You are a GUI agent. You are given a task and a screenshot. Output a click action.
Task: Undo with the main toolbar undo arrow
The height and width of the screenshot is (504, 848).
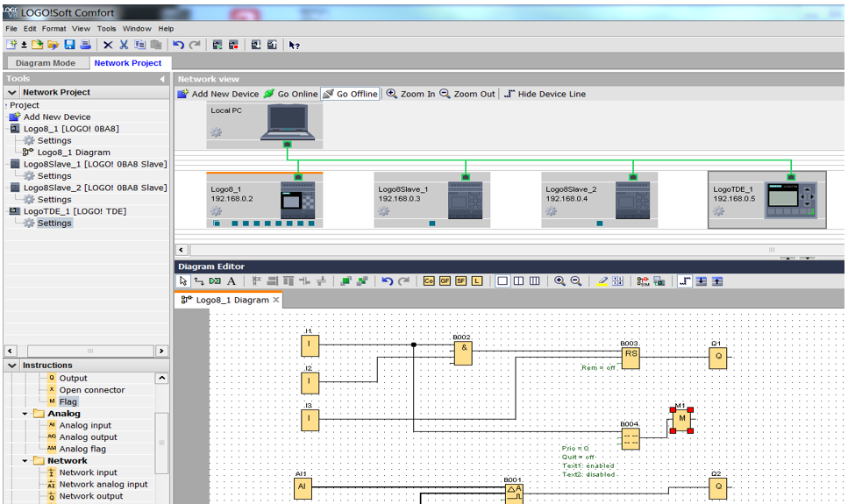pyautogui.click(x=178, y=45)
